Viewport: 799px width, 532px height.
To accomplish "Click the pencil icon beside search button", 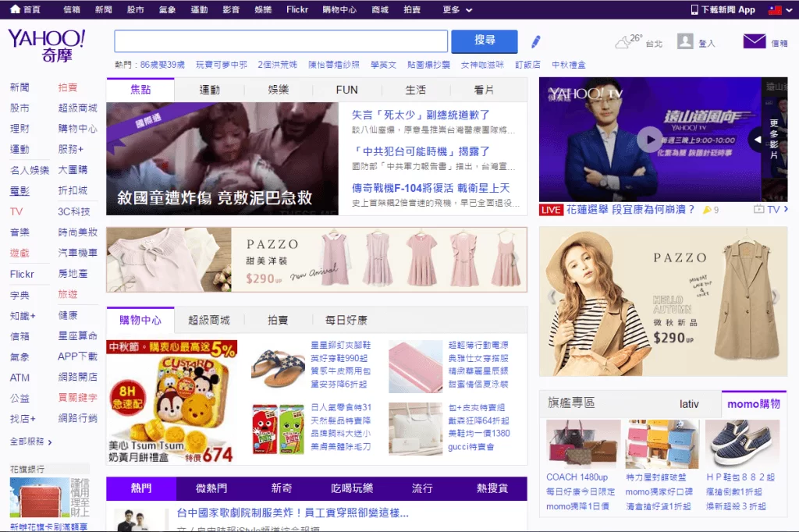I will [x=535, y=41].
